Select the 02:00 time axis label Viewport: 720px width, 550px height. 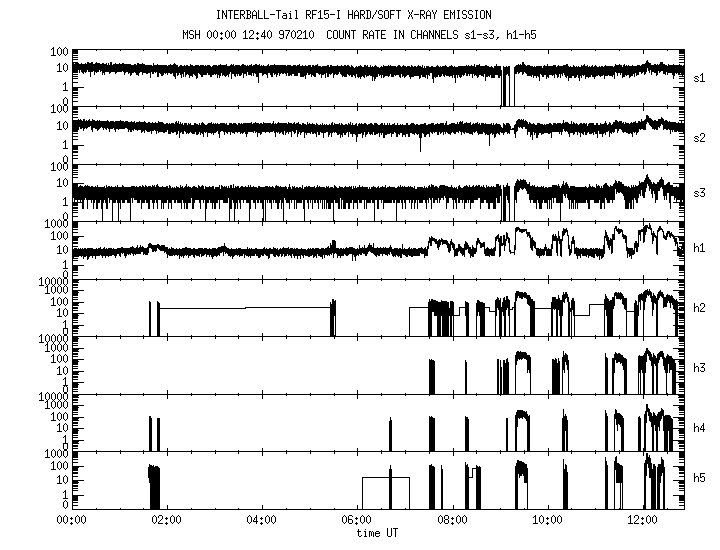166,521
